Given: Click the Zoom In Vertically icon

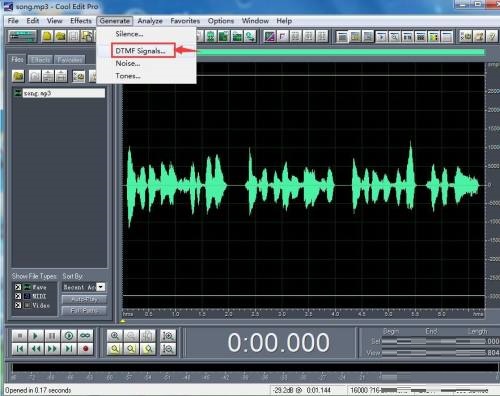Looking at the screenshot, I should click(168, 336).
